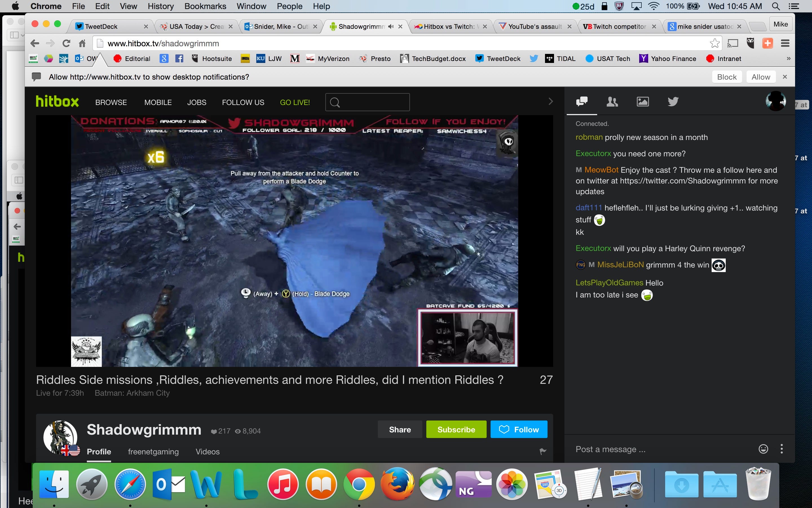Screen dimensions: 812x508
Task: Click the gameplay video stream
Action: tap(294, 241)
